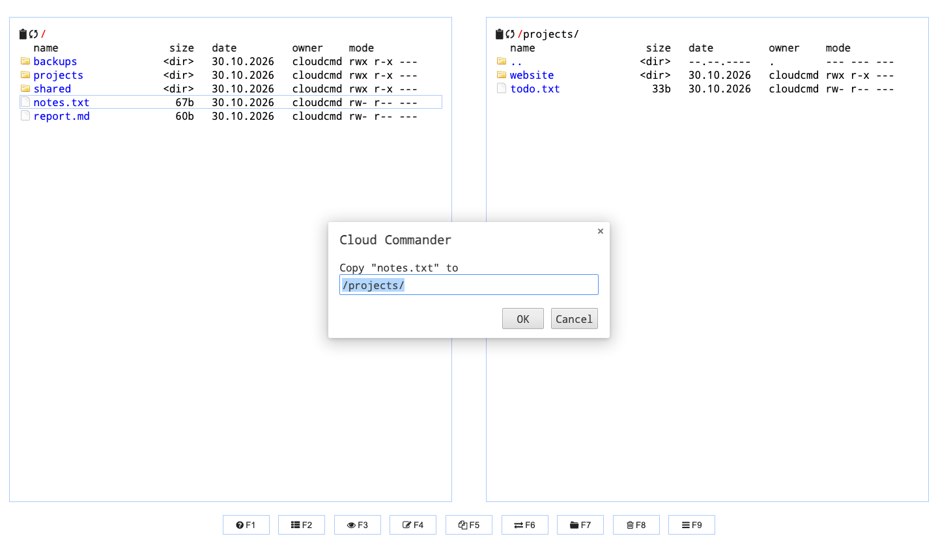Click left panel owner column header
Image resolution: width=938 pixels, height=560 pixels.
(307, 48)
